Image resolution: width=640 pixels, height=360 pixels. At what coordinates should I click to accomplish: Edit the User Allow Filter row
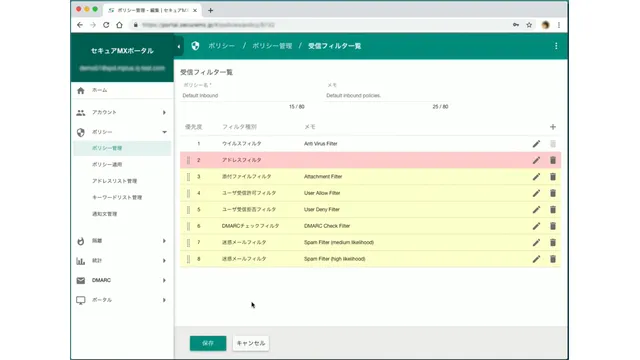(536, 193)
